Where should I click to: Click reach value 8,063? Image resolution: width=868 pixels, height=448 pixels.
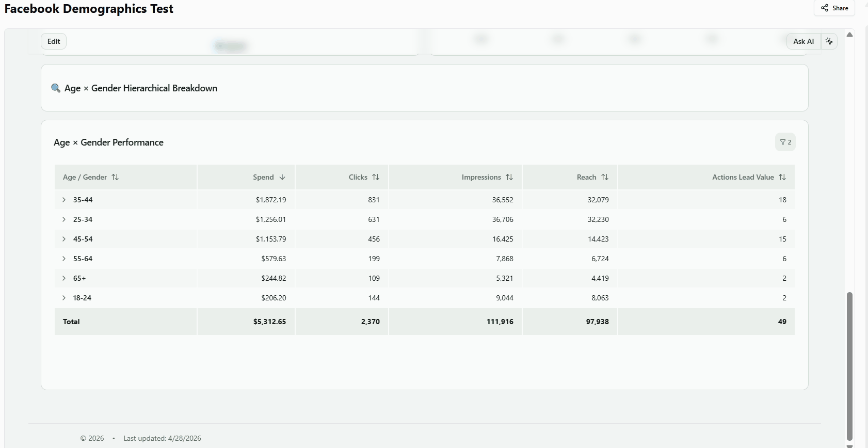coord(600,298)
